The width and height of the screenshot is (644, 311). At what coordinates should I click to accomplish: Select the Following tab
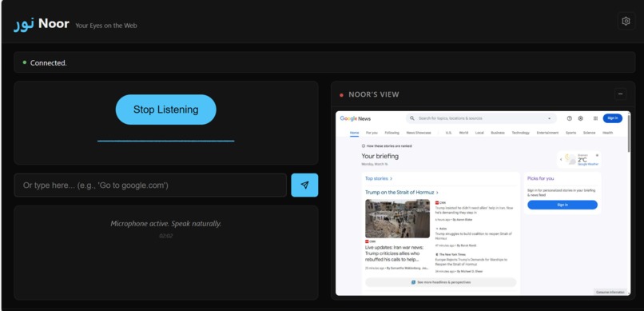pos(392,133)
